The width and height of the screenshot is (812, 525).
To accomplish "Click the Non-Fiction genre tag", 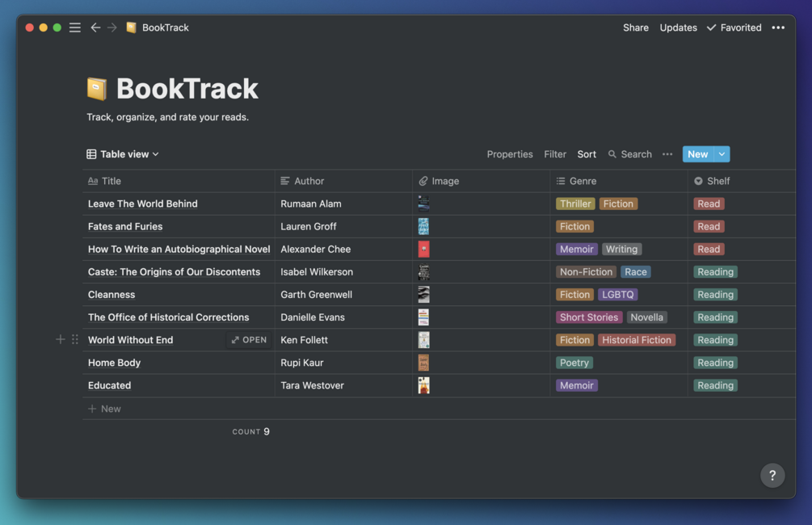I will [586, 272].
